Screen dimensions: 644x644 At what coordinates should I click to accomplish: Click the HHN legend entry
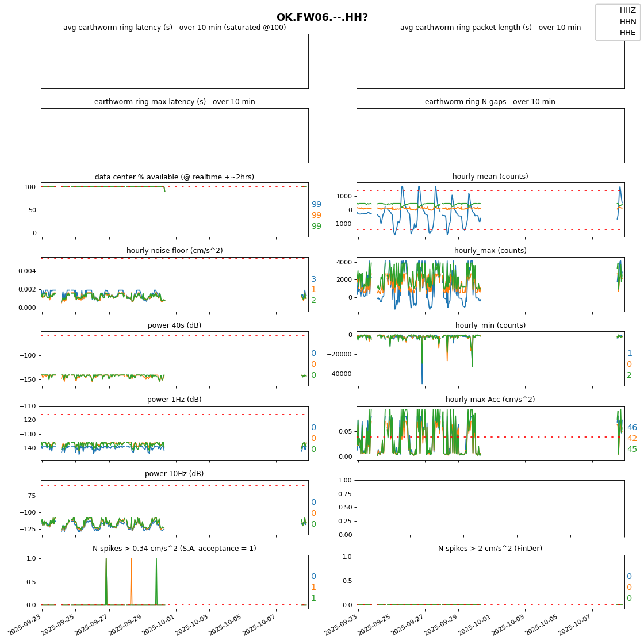point(627,22)
